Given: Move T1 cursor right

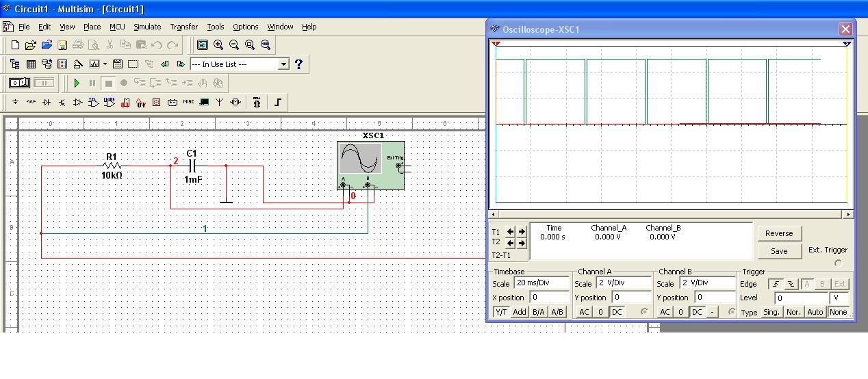Looking at the screenshot, I should (522, 232).
